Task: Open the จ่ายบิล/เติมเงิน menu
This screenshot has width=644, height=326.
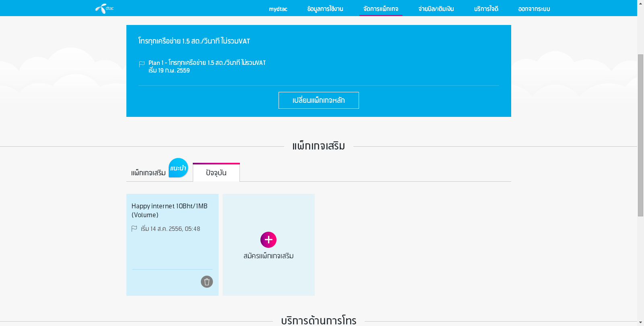Action: tap(436, 9)
